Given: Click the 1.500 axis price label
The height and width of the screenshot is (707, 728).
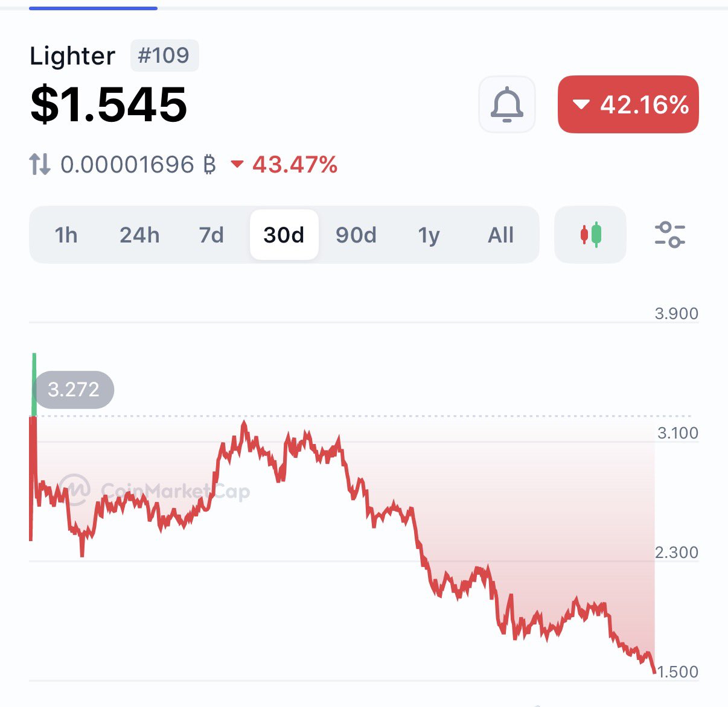Looking at the screenshot, I should click(x=677, y=671).
